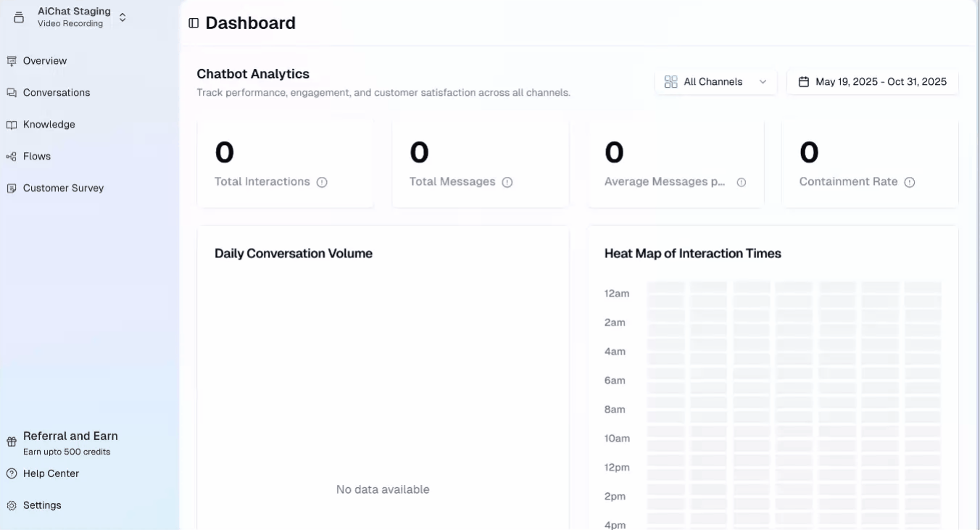The width and height of the screenshot is (980, 530).
Task: Select Flows in the sidebar
Action: (x=37, y=157)
